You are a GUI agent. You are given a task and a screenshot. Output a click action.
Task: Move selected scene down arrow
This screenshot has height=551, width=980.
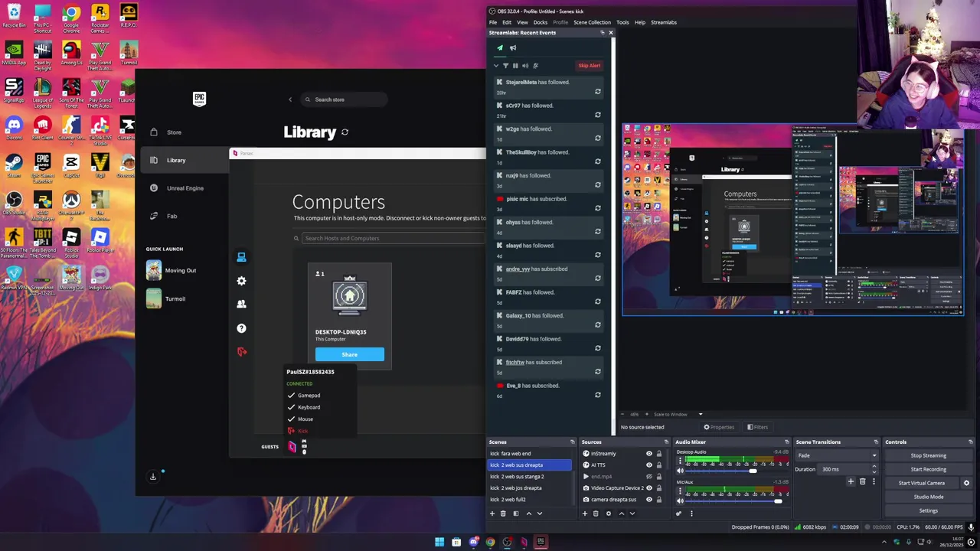tap(540, 514)
